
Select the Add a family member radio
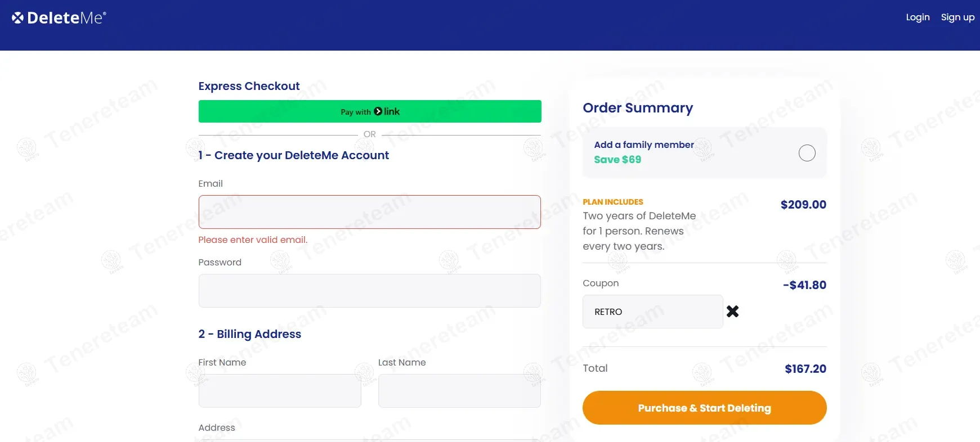click(807, 153)
